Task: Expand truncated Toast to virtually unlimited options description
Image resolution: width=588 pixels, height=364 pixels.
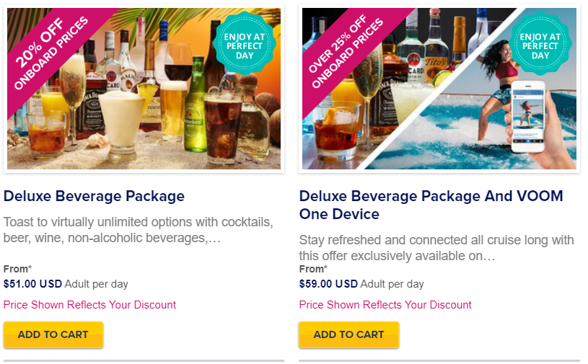Action: [x=139, y=229]
